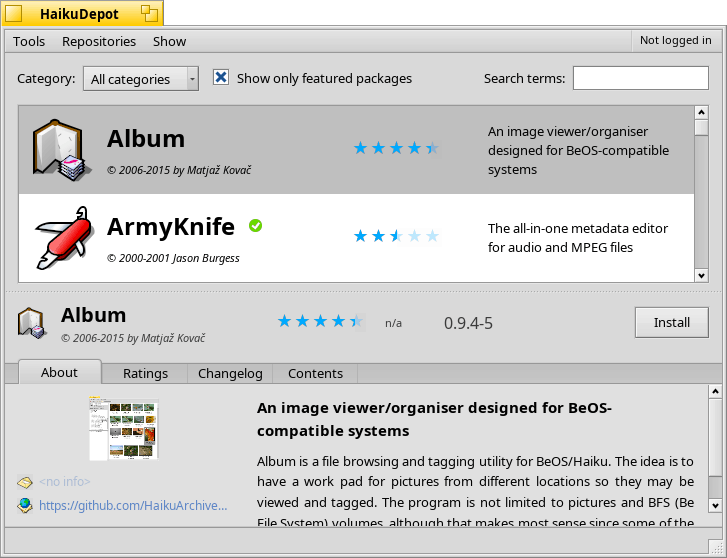Toggle Show only featured packages checkbox
Screen dimensions: 727x558
tap(221, 78)
